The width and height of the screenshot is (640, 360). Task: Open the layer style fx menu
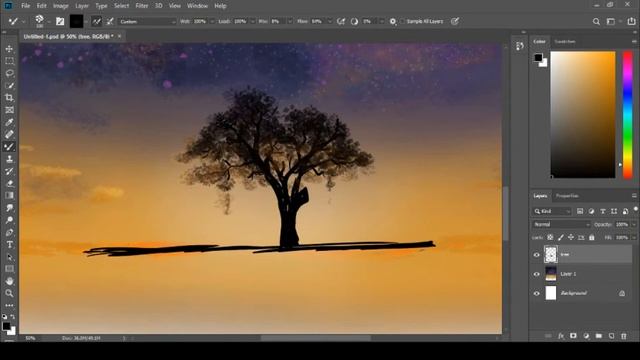[561, 336]
